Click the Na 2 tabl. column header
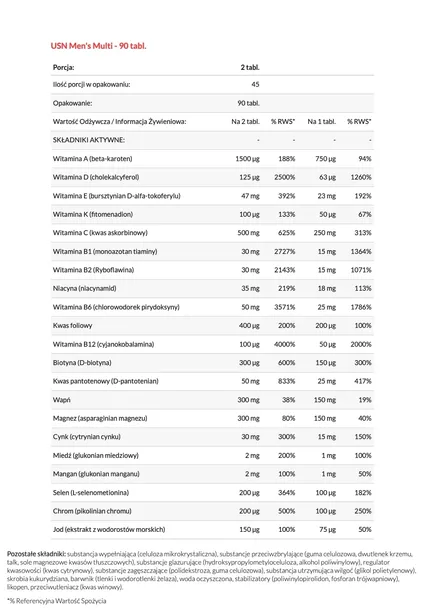Viewport: 425px width, 610px height. coord(246,122)
